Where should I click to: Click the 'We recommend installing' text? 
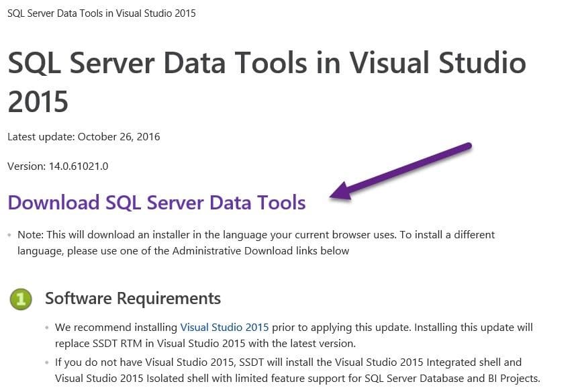pyautogui.click(x=116, y=327)
